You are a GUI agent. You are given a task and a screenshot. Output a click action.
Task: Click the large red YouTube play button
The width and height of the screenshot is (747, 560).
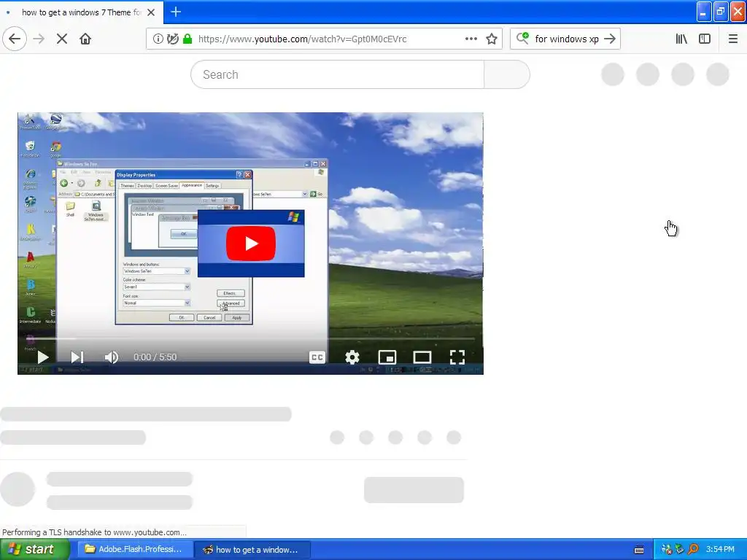pos(251,244)
